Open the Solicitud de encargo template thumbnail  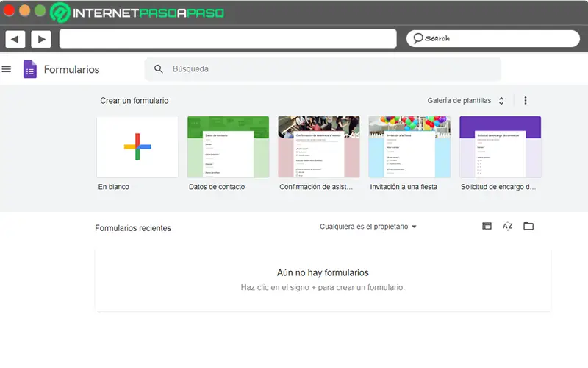pyautogui.click(x=501, y=146)
